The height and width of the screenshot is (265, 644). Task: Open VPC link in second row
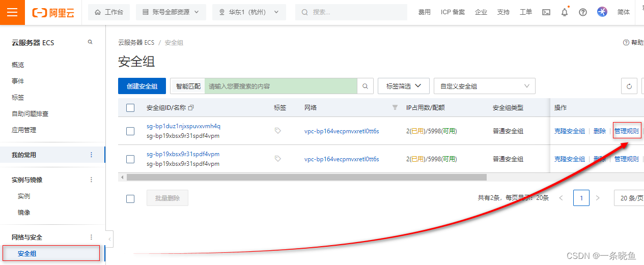[342, 159]
